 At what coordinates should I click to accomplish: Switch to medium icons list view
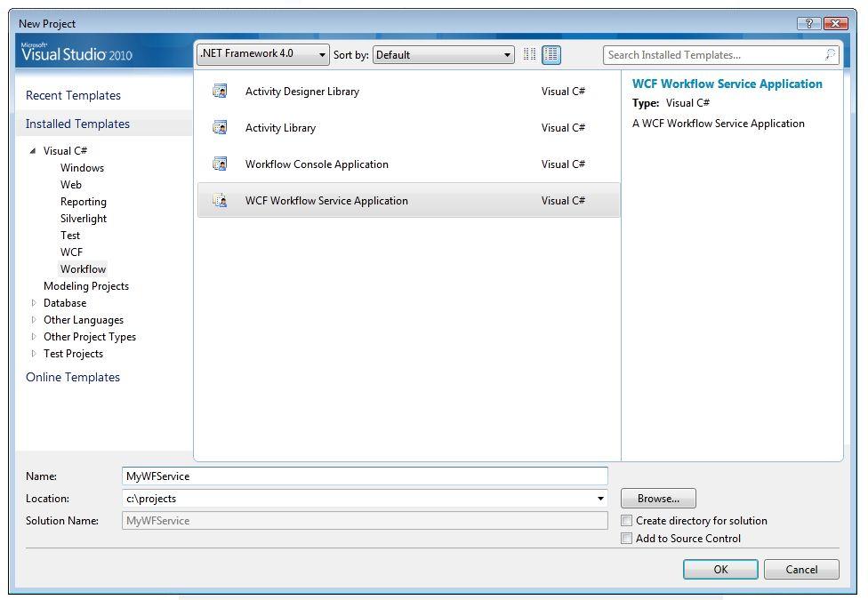[x=551, y=54]
